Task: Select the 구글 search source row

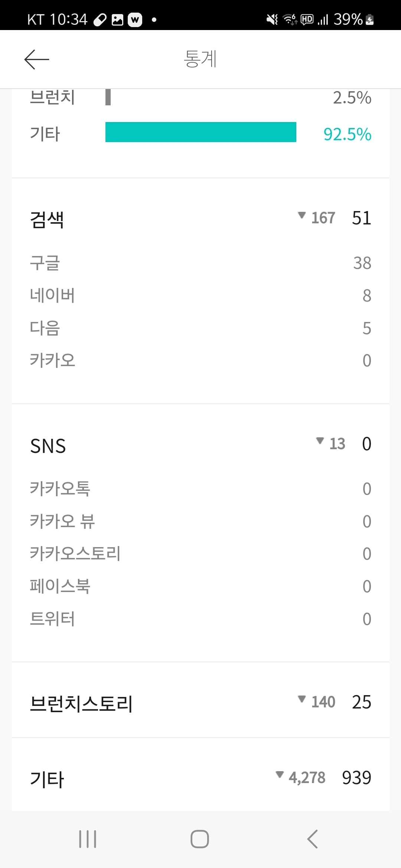Action: 200,263
